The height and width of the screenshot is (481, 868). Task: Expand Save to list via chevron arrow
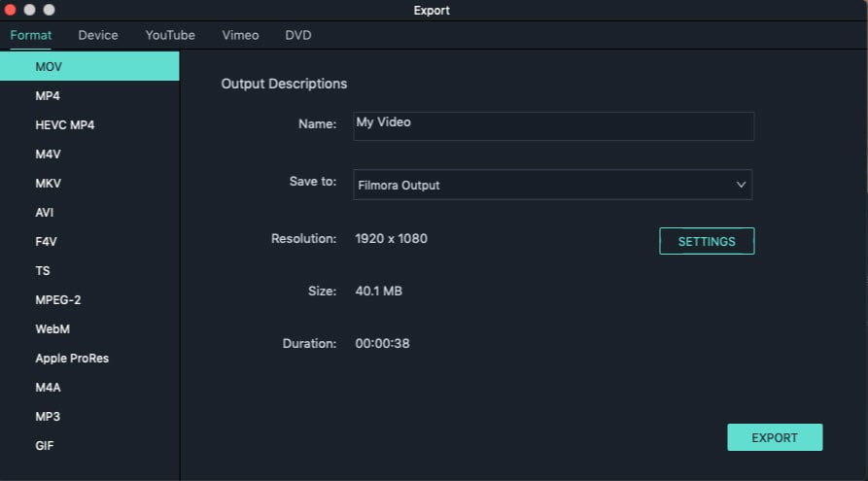[x=741, y=185]
